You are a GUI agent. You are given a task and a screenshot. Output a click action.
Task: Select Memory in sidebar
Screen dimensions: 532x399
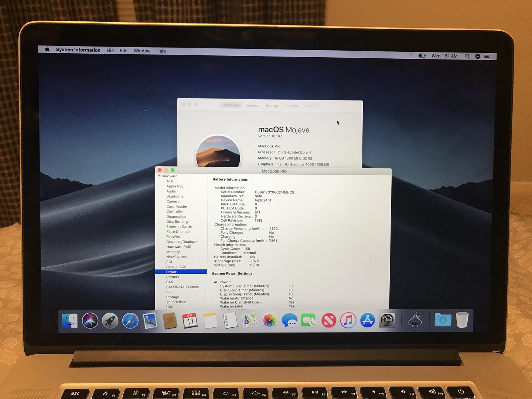click(173, 252)
